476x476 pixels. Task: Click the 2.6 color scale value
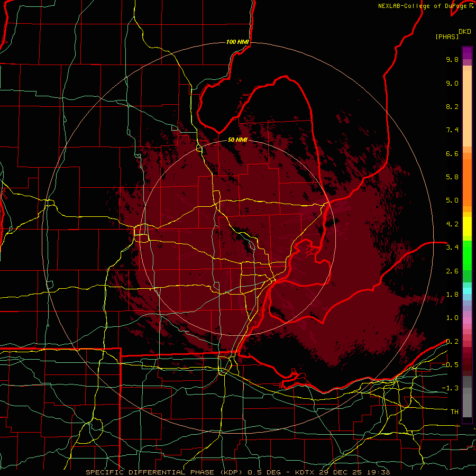click(x=452, y=271)
